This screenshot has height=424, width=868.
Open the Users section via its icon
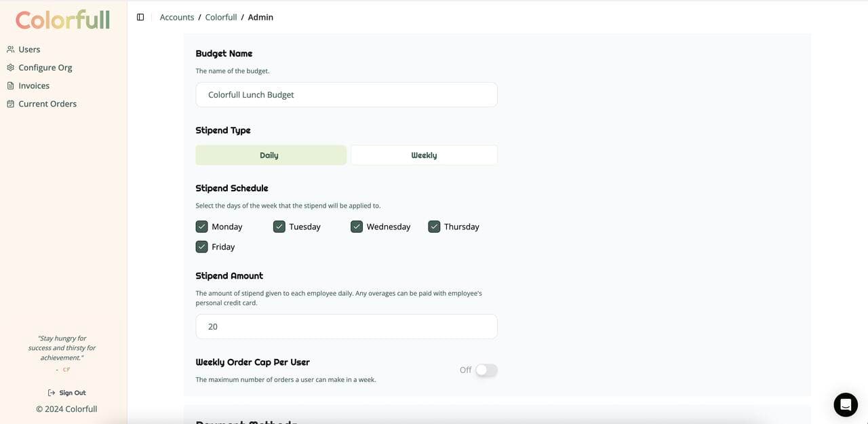pos(9,49)
